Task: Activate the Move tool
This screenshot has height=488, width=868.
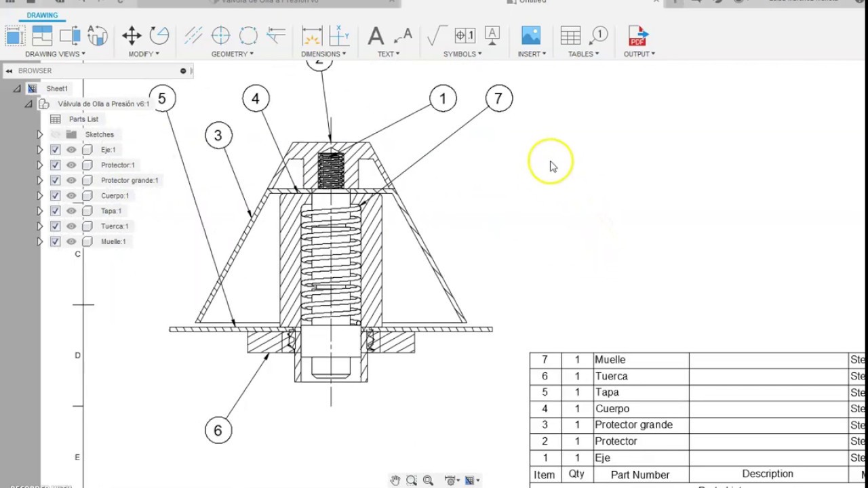Action: click(132, 35)
